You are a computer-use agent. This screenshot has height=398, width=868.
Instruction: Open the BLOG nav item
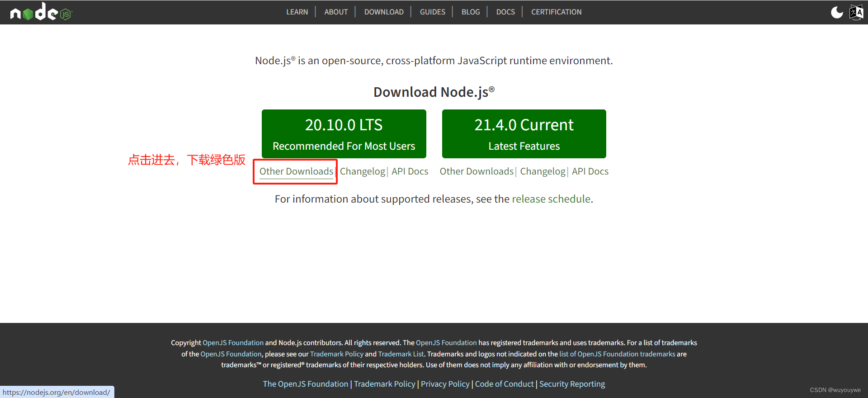pos(471,12)
